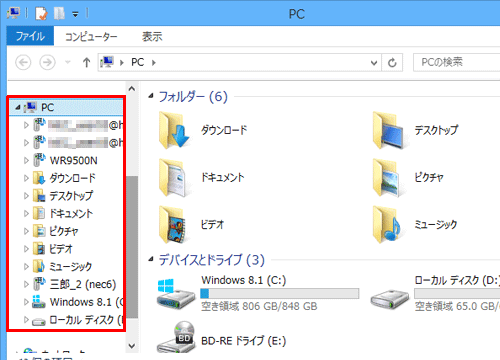The width and height of the screenshot is (500, 360).
Task: Select ビデオ in the navigation tree
Action: tap(61, 249)
